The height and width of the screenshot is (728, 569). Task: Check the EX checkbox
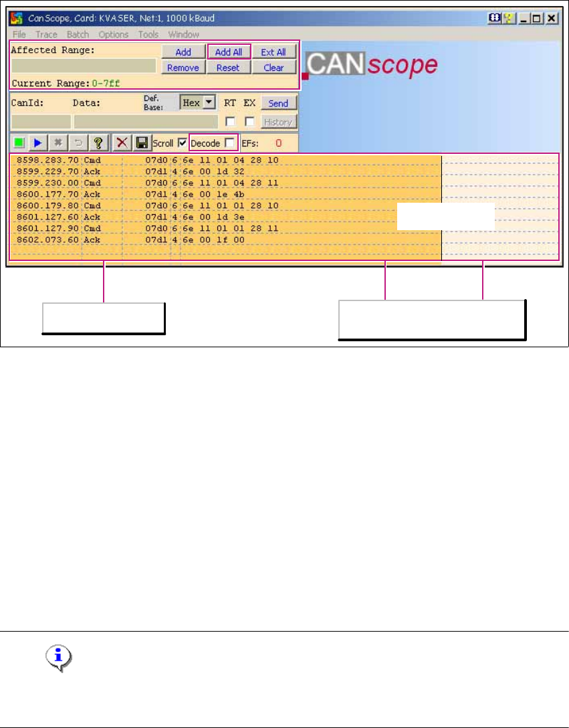point(249,122)
